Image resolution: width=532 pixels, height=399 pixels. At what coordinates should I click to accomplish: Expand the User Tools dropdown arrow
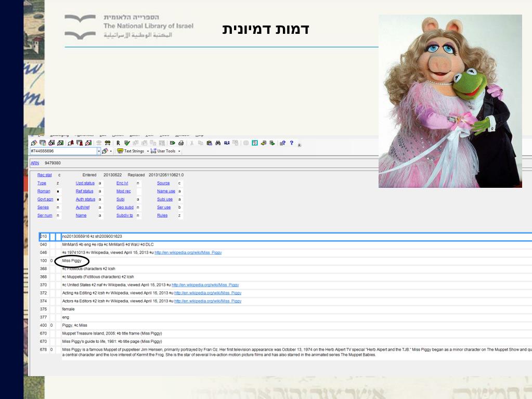(179, 151)
